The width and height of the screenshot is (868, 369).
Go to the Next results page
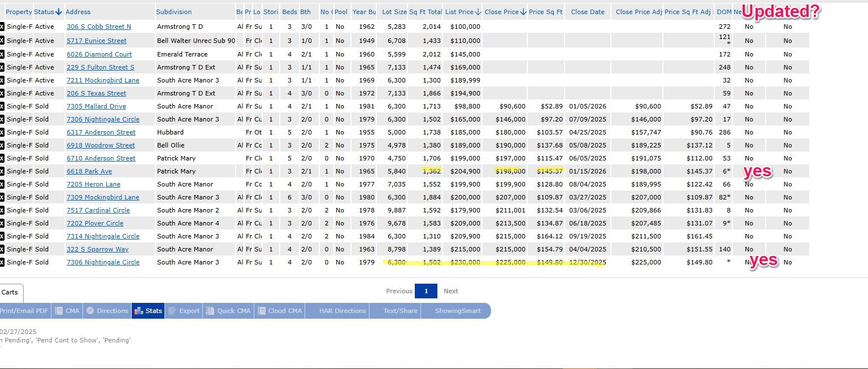[x=450, y=291]
